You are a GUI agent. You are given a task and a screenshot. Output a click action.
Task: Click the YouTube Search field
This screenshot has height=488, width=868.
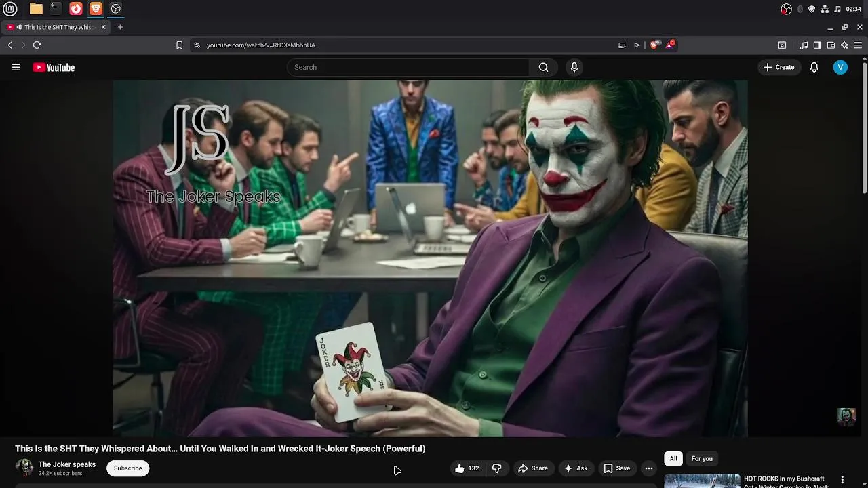click(x=408, y=67)
